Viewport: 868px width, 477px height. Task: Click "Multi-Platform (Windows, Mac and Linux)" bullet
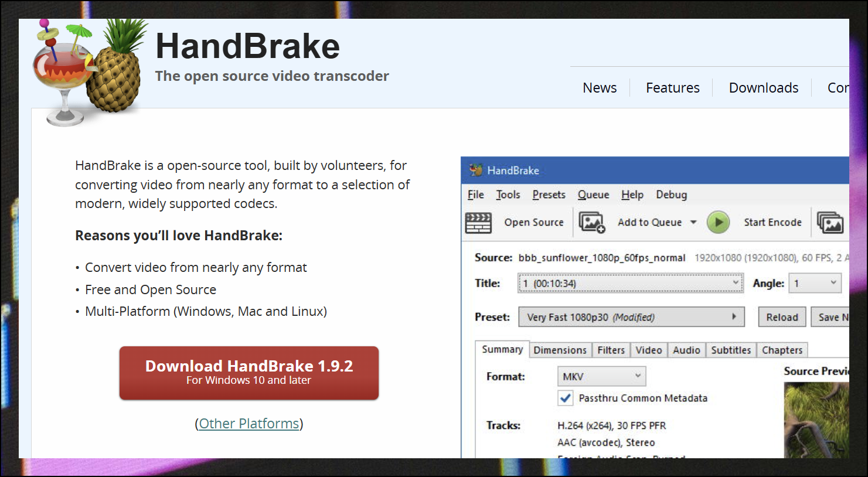(206, 311)
